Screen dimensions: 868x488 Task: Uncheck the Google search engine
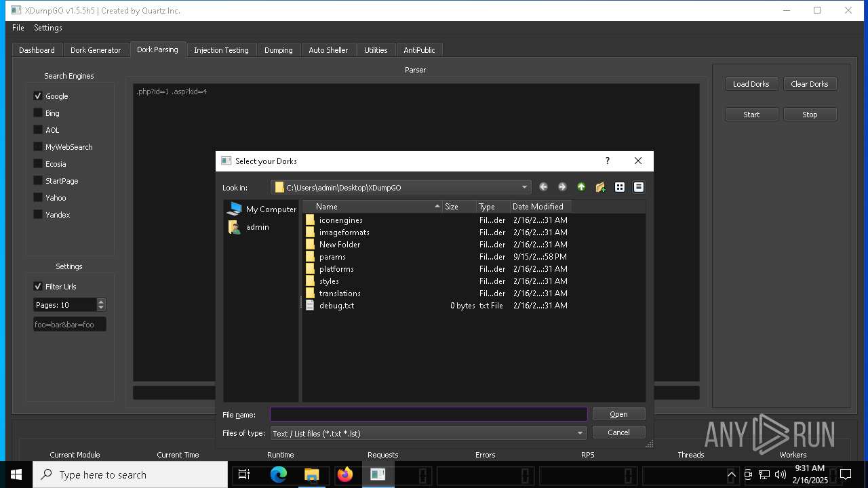[x=38, y=96]
